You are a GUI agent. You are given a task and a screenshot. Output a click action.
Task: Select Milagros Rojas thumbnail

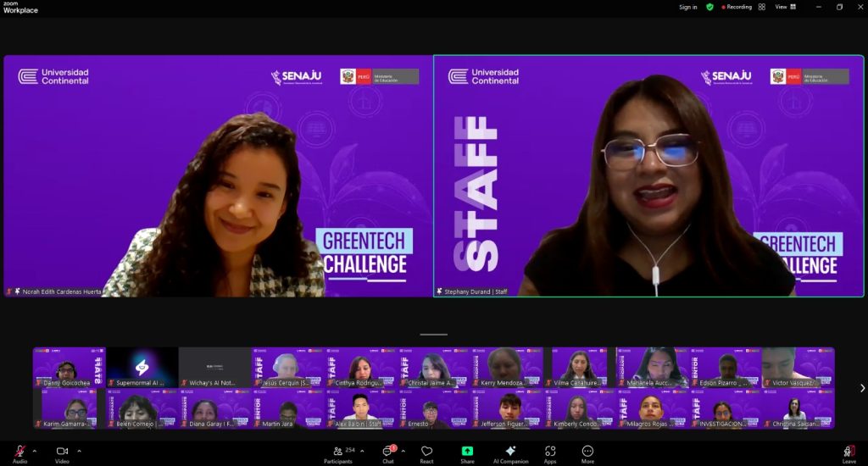coord(654,408)
